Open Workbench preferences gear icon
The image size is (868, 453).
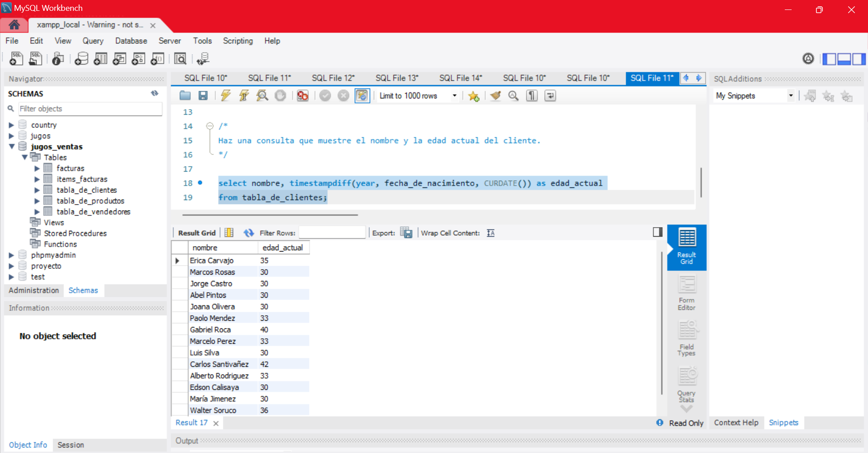point(808,58)
